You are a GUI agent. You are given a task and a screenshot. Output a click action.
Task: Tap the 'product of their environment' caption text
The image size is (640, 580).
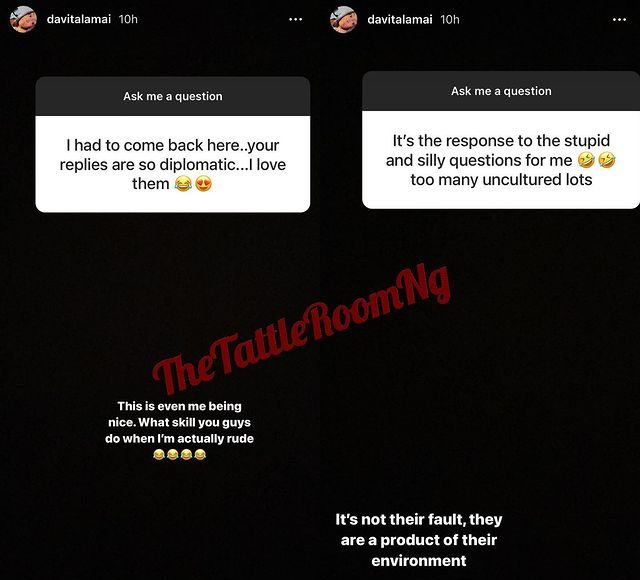tap(419, 540)
